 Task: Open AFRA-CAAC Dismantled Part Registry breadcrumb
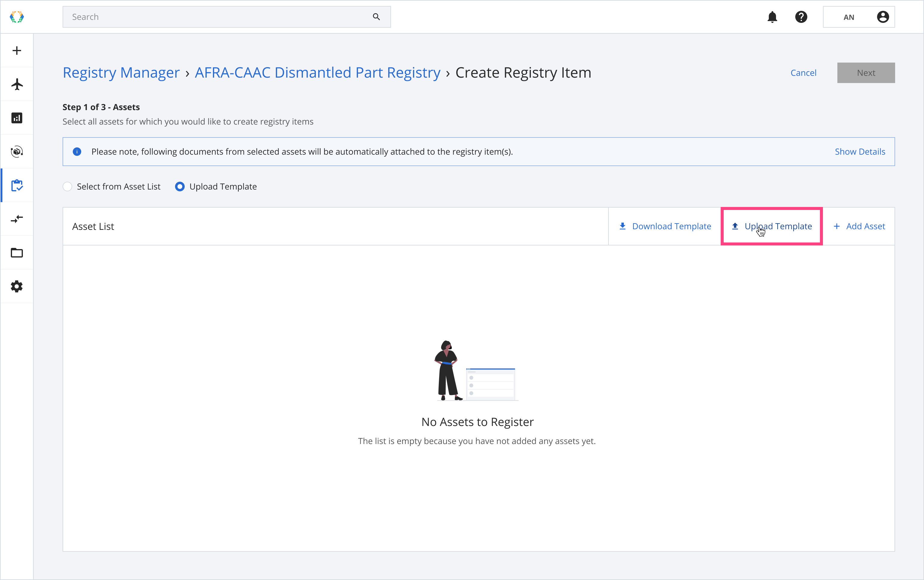point(317,72)
